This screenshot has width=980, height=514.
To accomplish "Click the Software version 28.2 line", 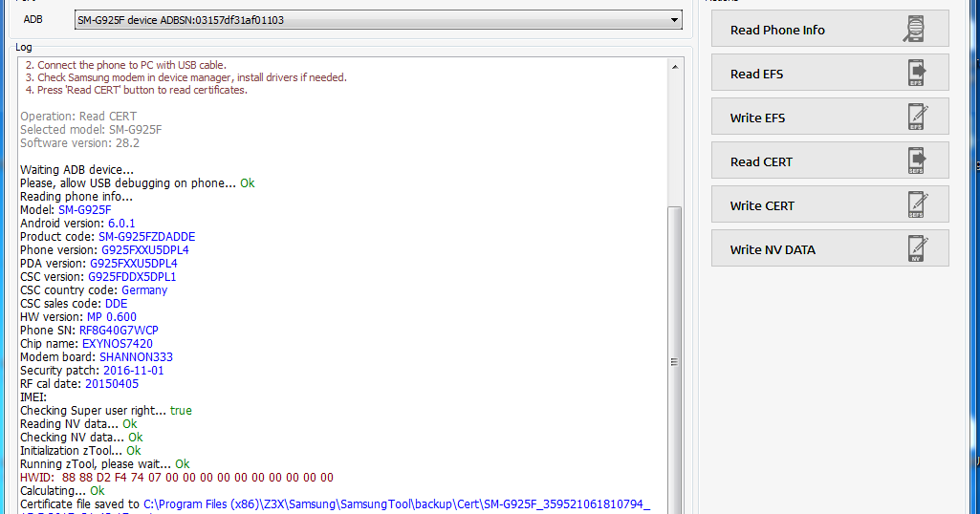I will (x=80, y=143).
